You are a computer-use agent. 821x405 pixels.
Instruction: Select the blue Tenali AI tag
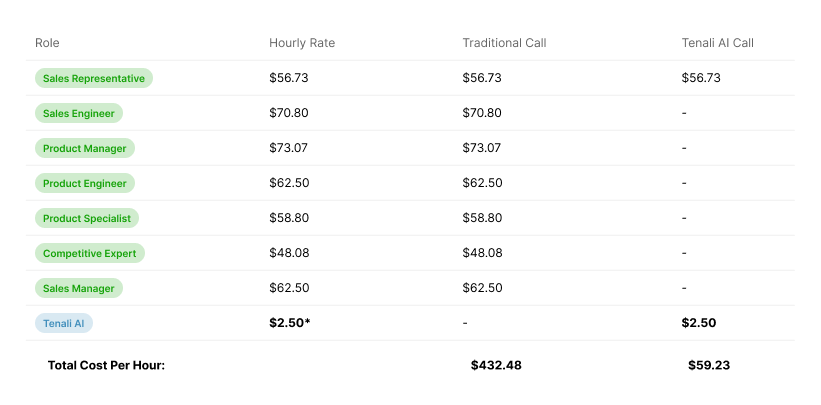coord(64,323)
